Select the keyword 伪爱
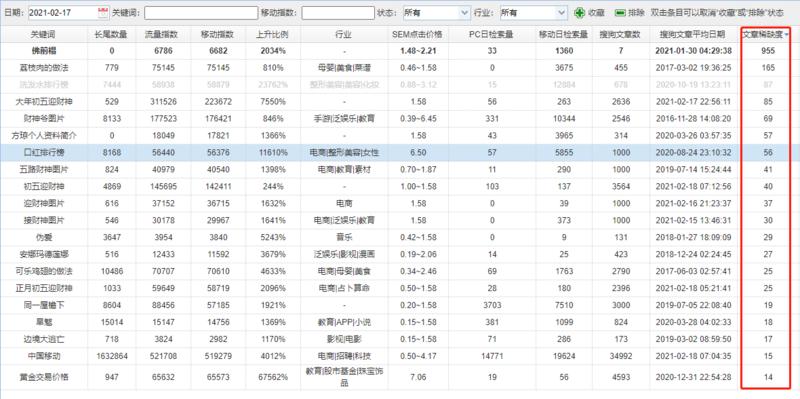This screenshot has width=800, height=399. pyautogui.click(x=43, y=237)
